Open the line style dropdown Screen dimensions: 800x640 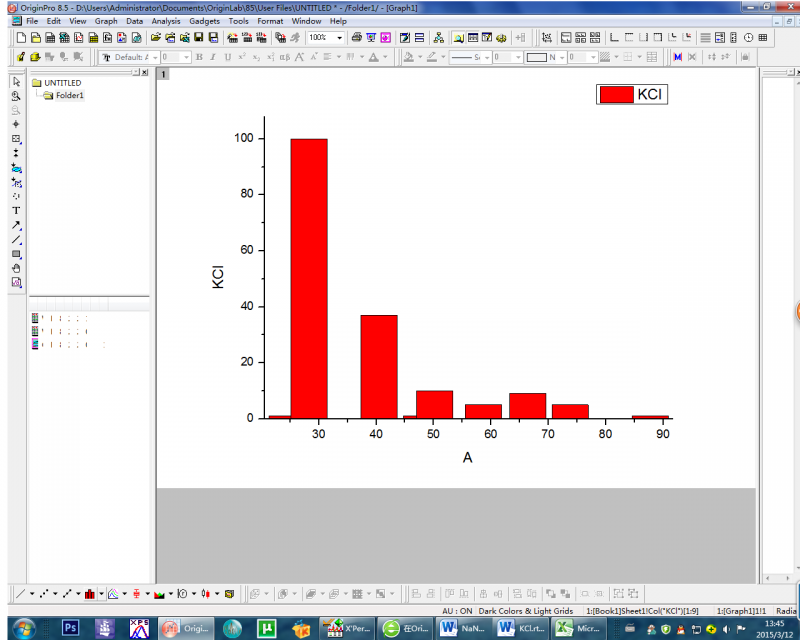(487, 57)
